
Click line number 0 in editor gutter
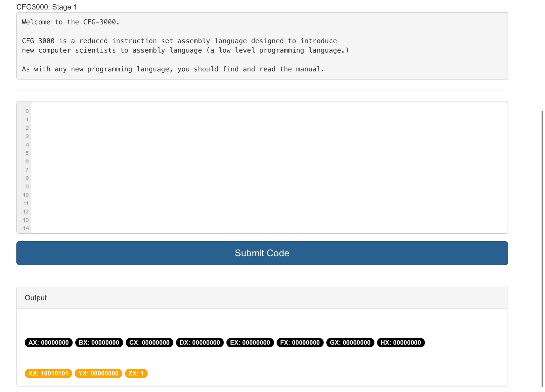[27, 111]
